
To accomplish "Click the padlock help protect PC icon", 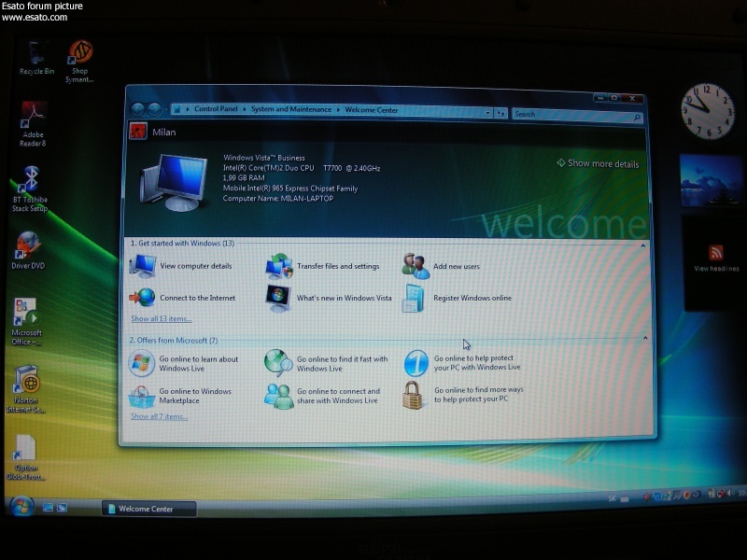I will click(x=415, y=396).
